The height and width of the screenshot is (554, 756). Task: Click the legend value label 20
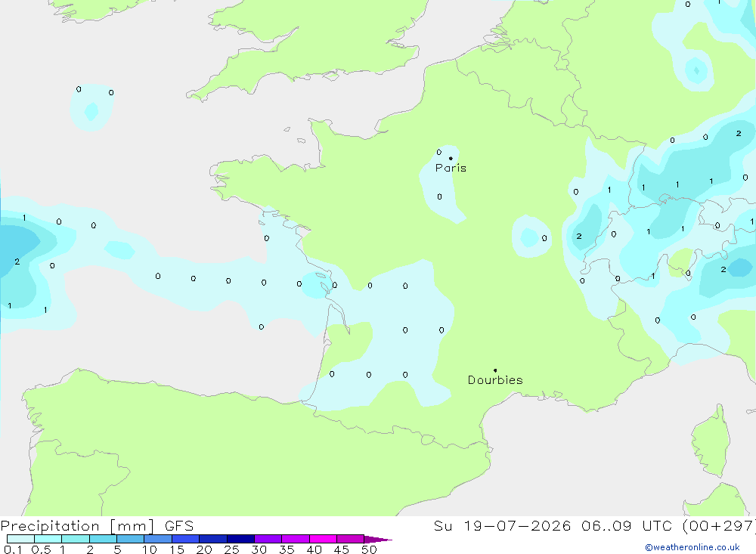204,549
